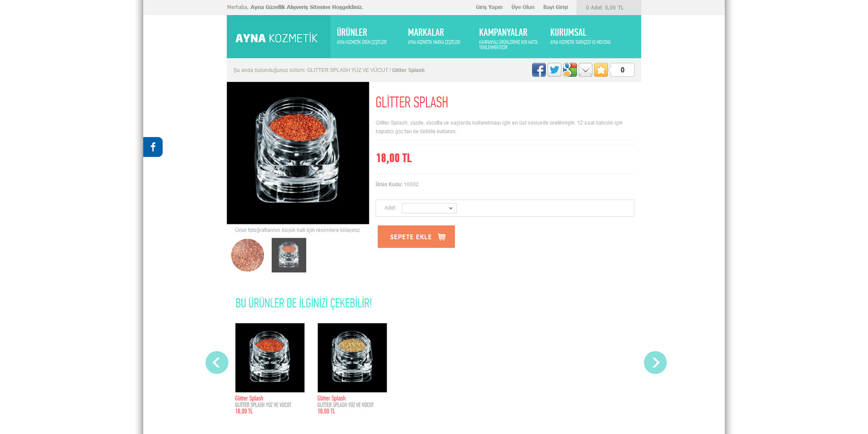
Task: Share product on Facebook icon
Action: click(539, 70)
